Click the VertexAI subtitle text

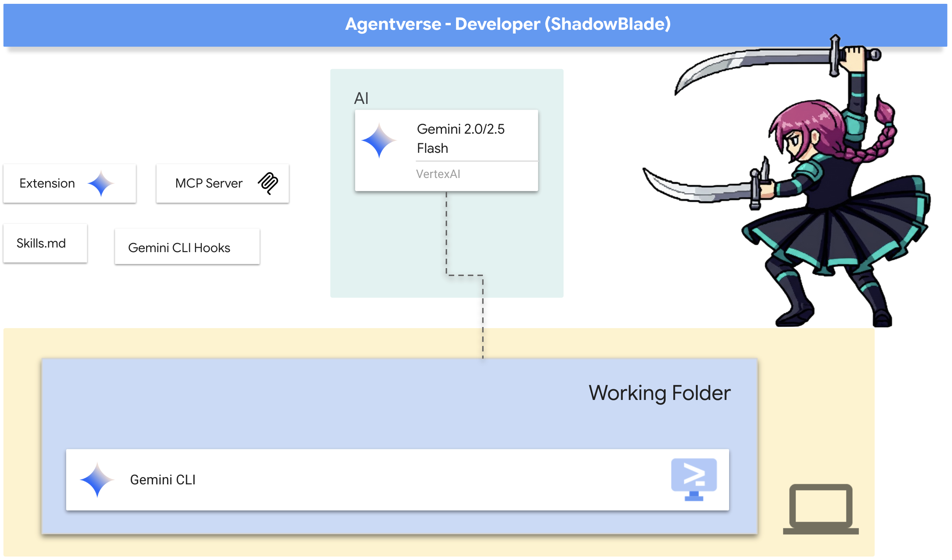point(438,174)
